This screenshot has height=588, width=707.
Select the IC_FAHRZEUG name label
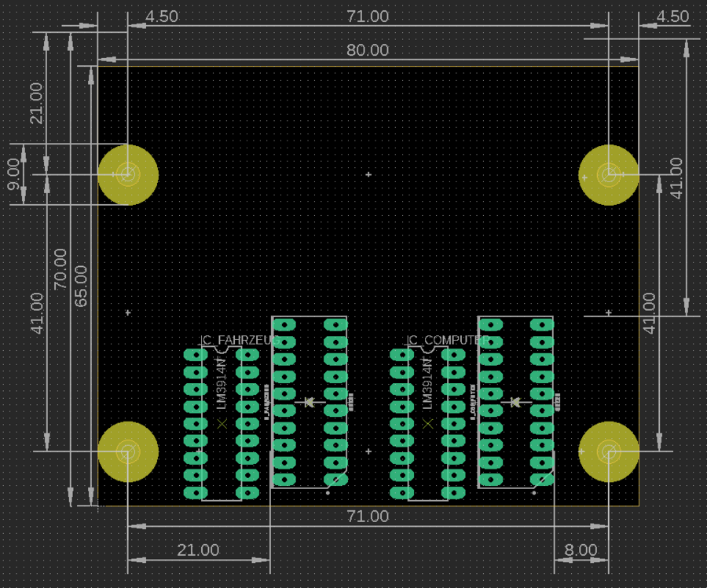[x=240, y=341]
